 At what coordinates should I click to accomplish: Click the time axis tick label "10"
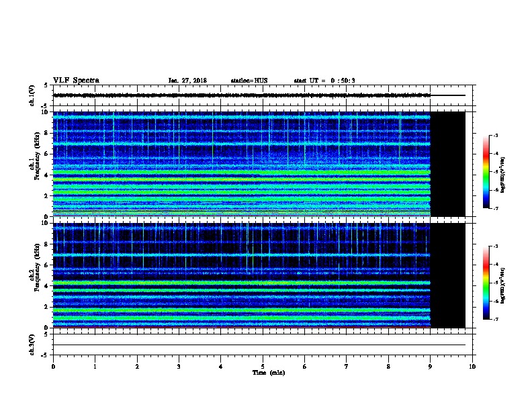pyautogui.click(x=472, y=367)
